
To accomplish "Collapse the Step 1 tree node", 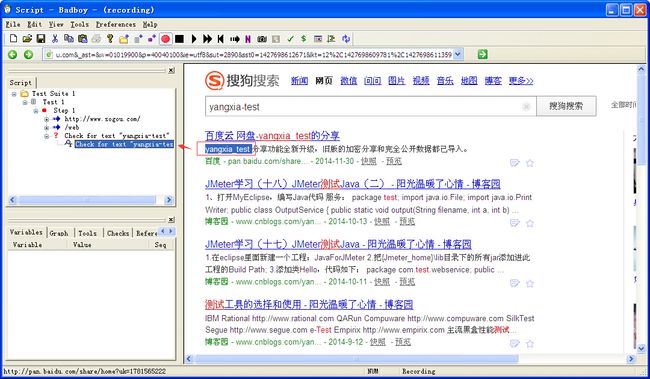I will point(36,111).
